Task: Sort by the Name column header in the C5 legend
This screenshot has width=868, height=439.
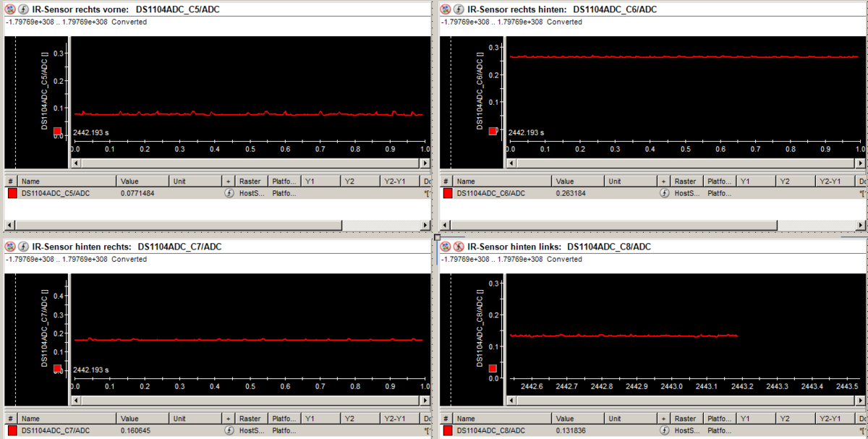Action: point(67,181)
